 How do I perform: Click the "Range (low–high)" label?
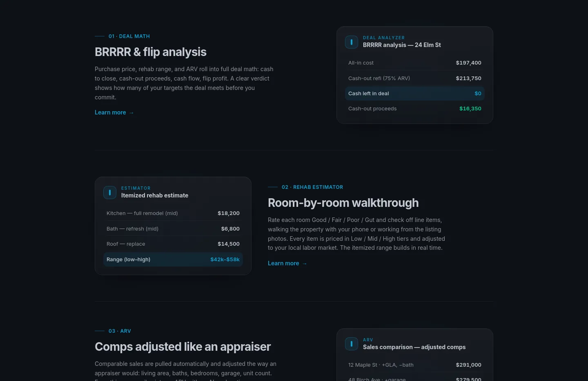[x=128, y=260]
